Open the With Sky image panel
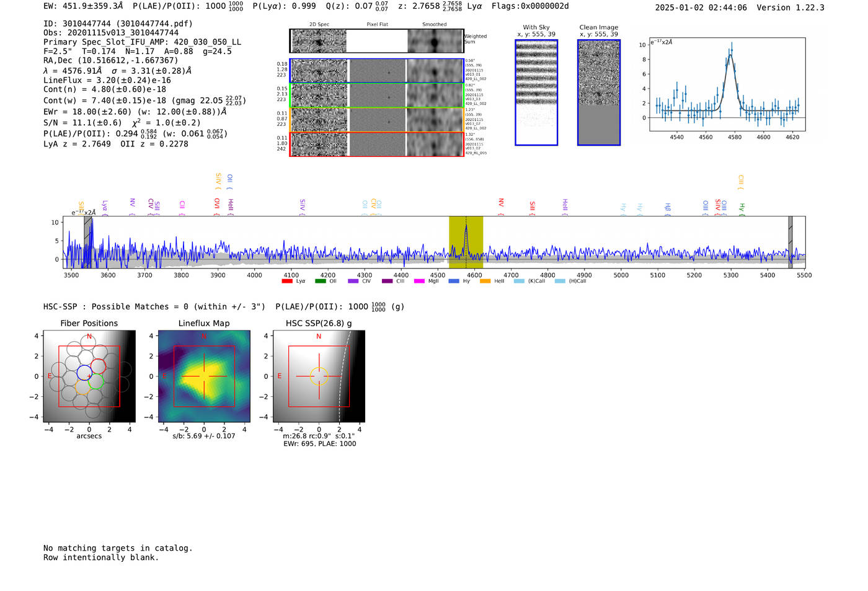 tap(536, 92)
